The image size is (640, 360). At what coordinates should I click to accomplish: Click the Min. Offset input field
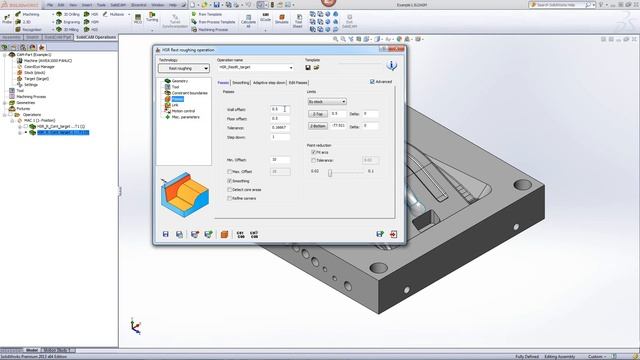click(280, 160)
